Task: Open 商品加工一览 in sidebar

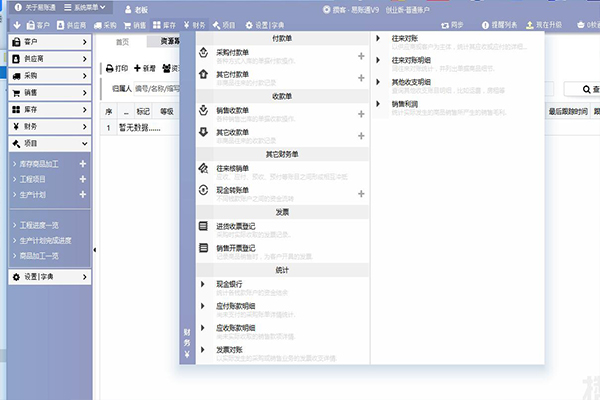Action: click(x=39, y=256)
